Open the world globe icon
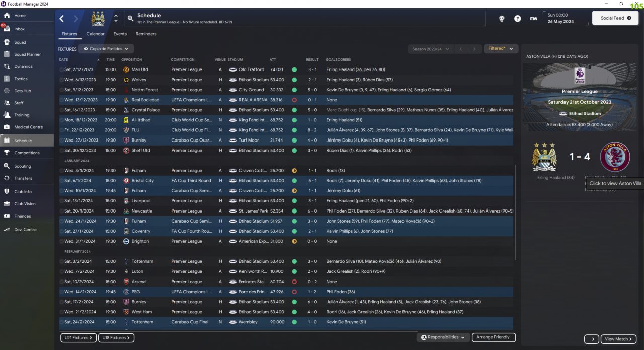Screen dimensions: 644x350 point(502,19)
